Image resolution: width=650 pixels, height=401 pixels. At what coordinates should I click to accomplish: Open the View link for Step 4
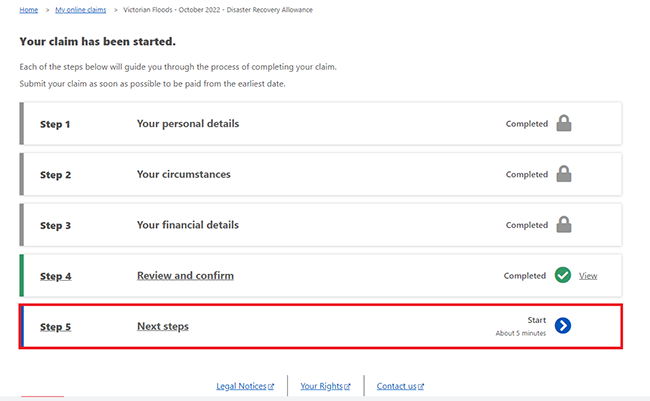588,276
